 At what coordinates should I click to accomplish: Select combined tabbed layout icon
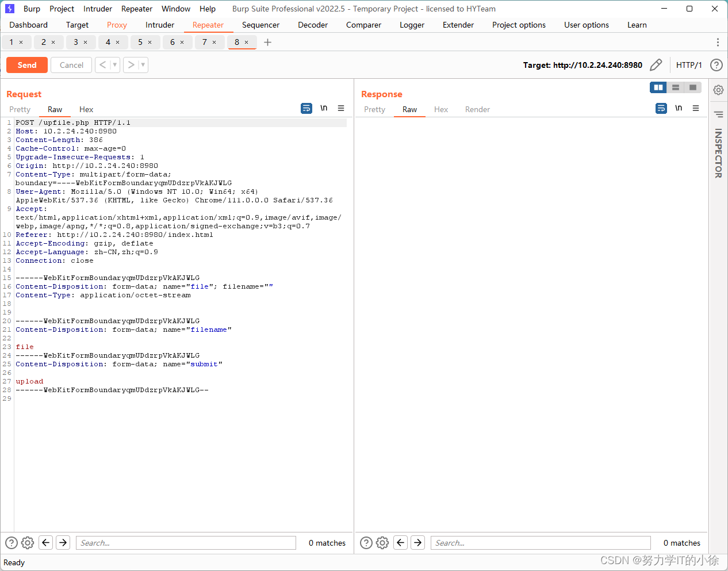693,87
